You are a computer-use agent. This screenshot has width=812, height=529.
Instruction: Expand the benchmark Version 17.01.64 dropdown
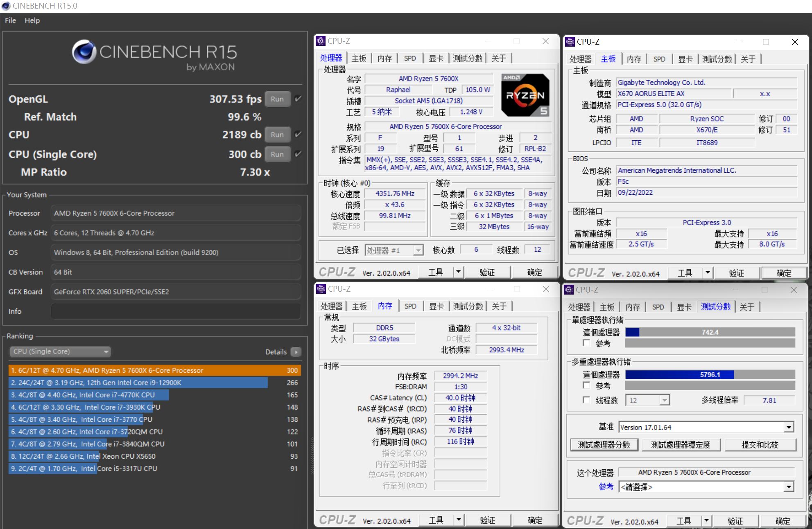click(789, 428)
